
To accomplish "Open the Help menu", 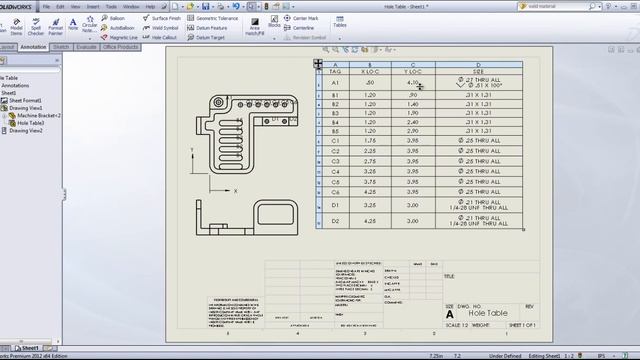I will [150, 7].
